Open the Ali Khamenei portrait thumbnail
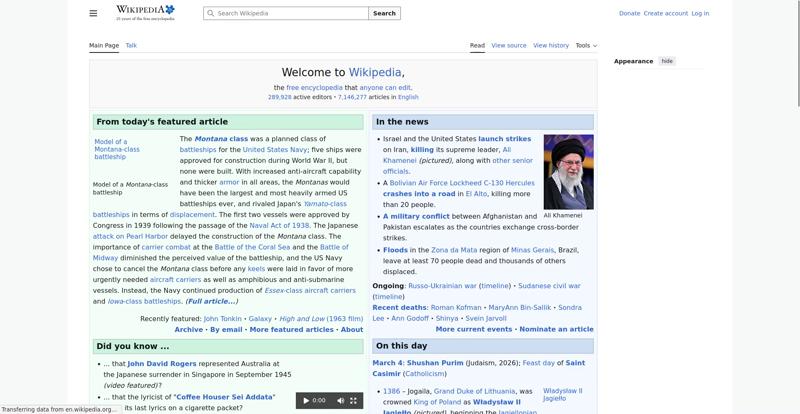Screen dimensions: 800x414 tap(568, 172)
